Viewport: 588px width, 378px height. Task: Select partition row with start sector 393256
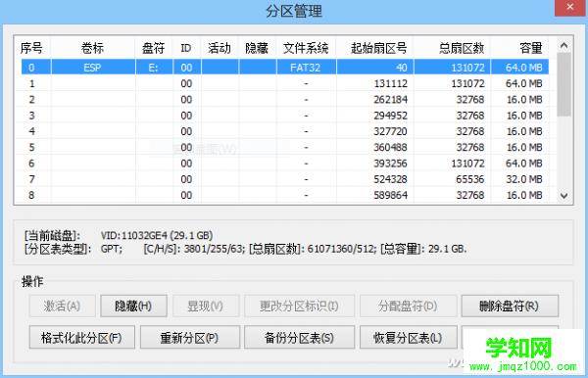point(282,164)
